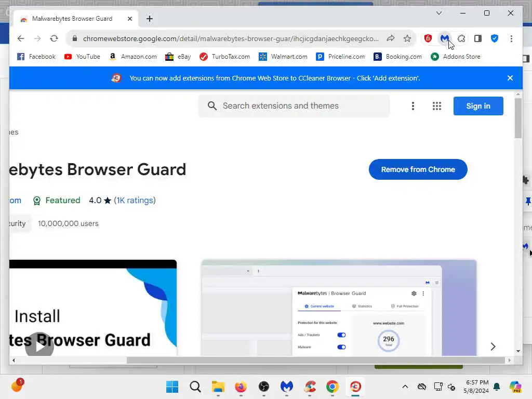Click the Featured badge

coord(57,200)
